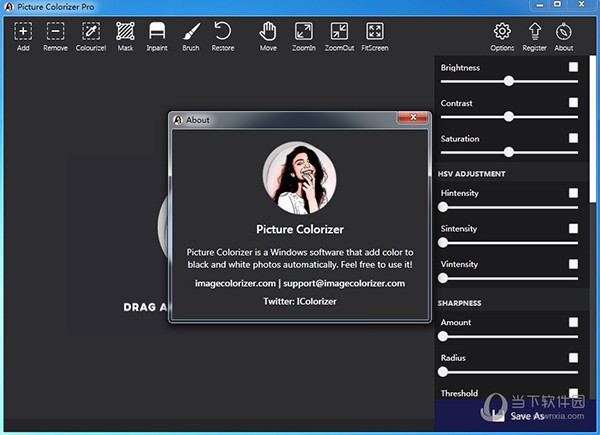Image resolution: width=600 pixels, height=435 pixels.
Task: Click the Amount slider handle
Action: pyautogui.click(x=443, y=337)
